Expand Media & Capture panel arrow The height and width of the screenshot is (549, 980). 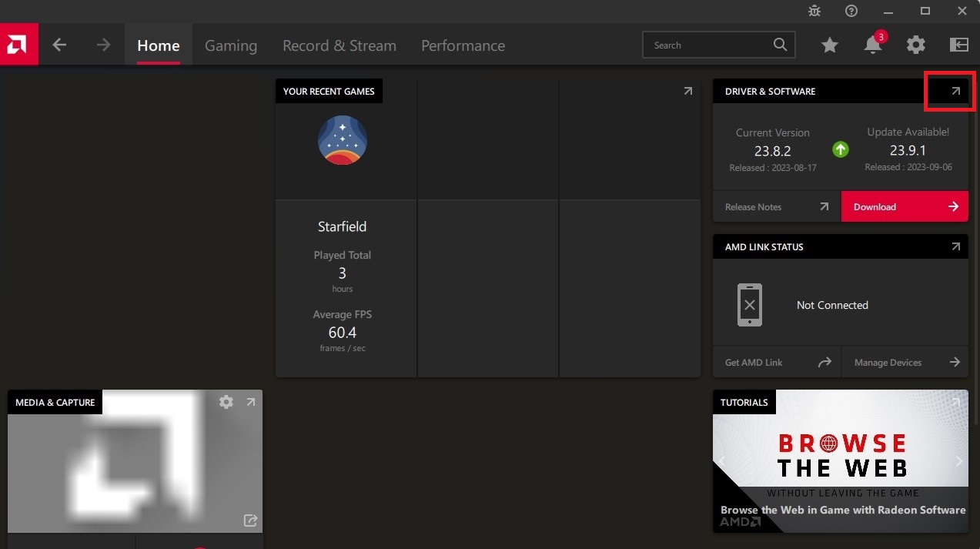(x=250, y=402)
